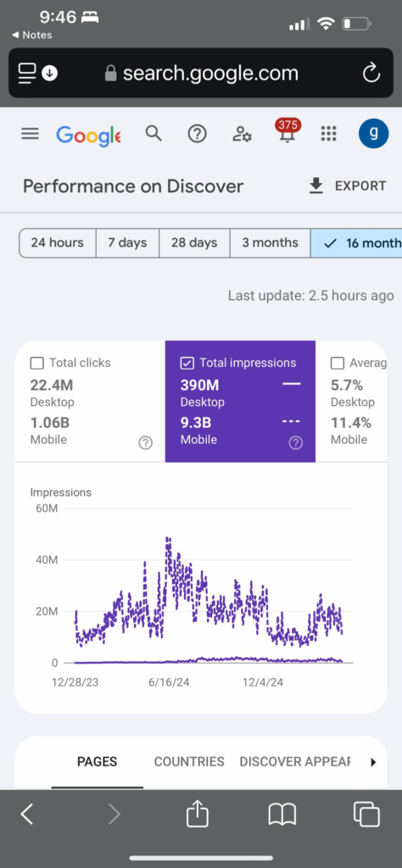This screenshot has height=868, width=402.
Task: Open users and settings icon
Action: pos(242,134)
